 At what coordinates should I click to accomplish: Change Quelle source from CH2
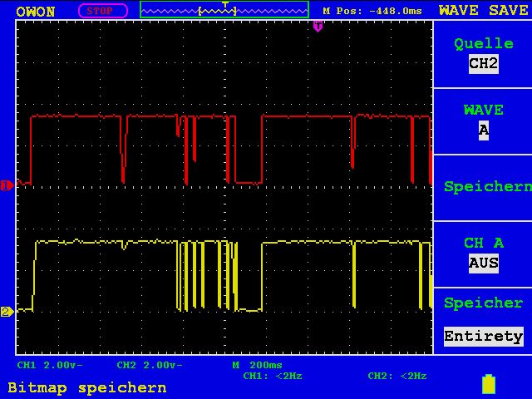pyautogui.click(x=483, y=54)
